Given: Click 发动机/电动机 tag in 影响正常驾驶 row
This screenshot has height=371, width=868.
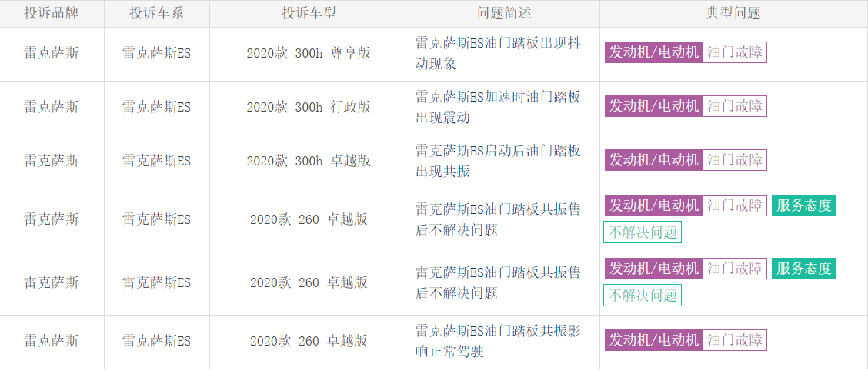Looking at the screenshot, I should 654,340.
